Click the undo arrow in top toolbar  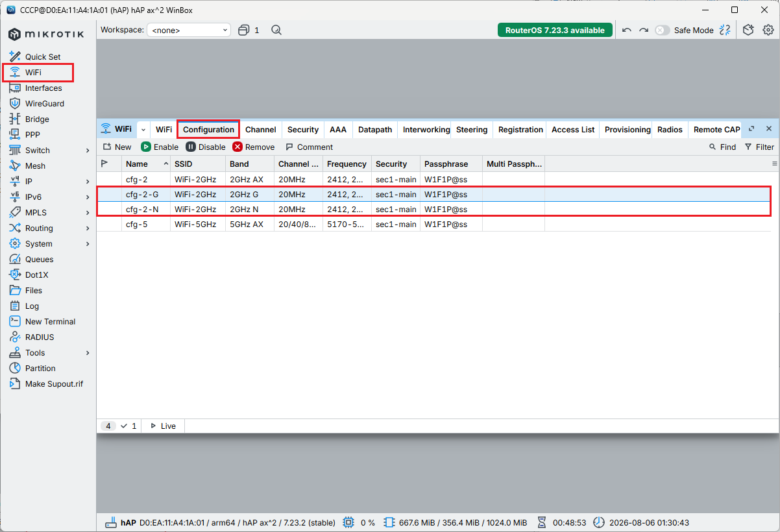point(626,30)
